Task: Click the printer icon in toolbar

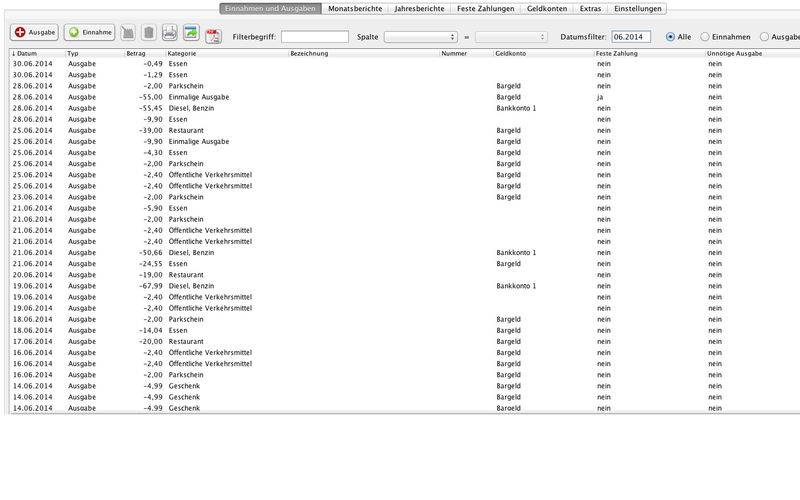Action: [x=170, y=34]
